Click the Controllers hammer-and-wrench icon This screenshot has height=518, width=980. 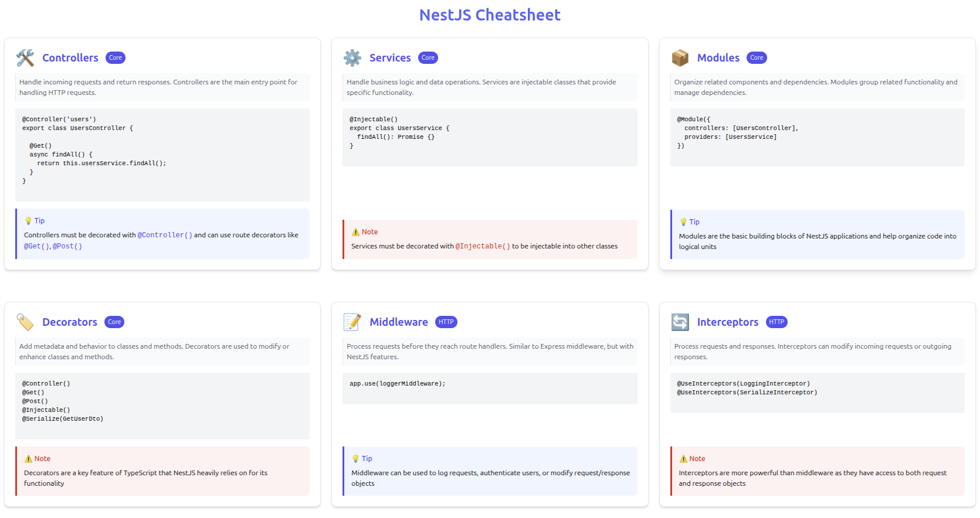pyautogui.click(x=25, y=57)
